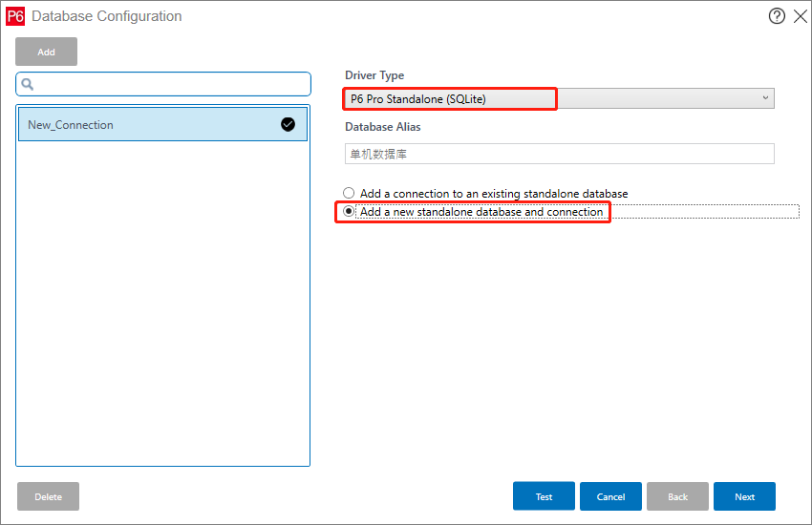Image resolution: width=812 pixels, height=525 pixels.
Task: Test the database connection
Action: point(544,496)
